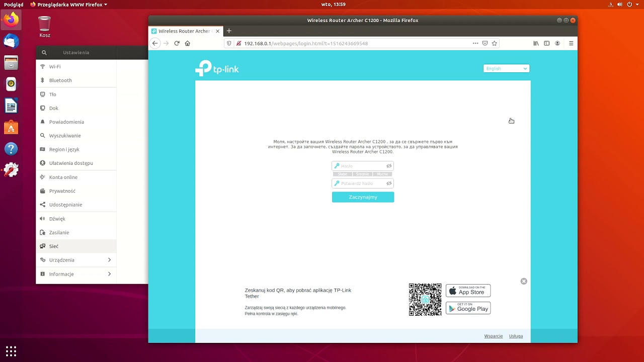Open the English language dropdown
Screen dimensions: 644x362
[506, 68]
